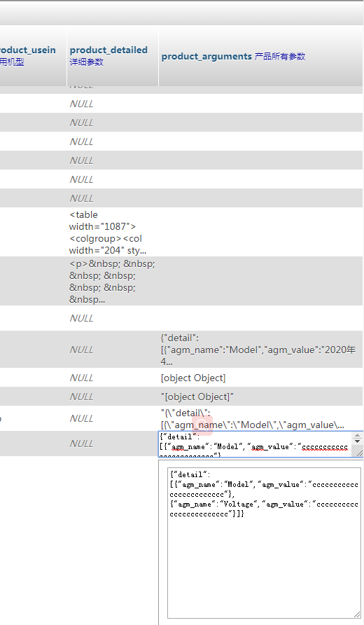Select the <table width="1087"> detailed cell
The height and width of the screenshot is (625, 364).
[x=113, y=233]
